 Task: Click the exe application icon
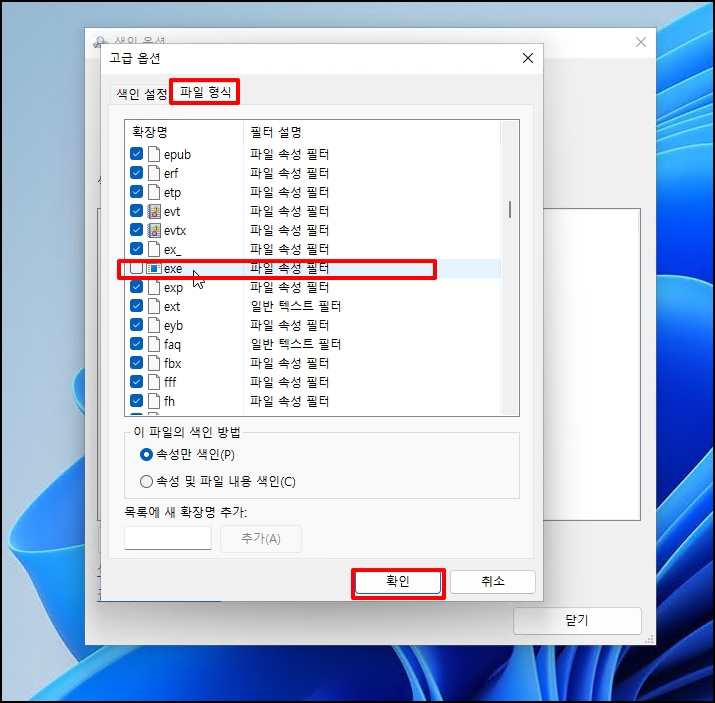[x=154, y=269]
